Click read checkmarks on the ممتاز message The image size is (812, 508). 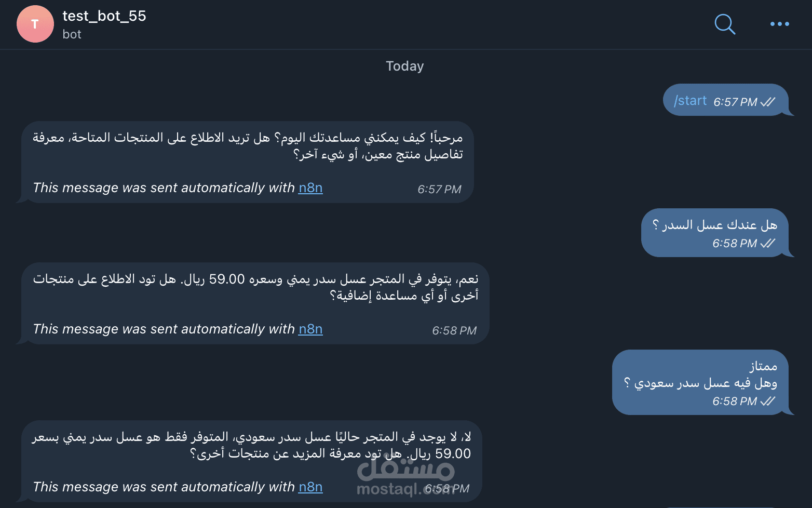768,401
